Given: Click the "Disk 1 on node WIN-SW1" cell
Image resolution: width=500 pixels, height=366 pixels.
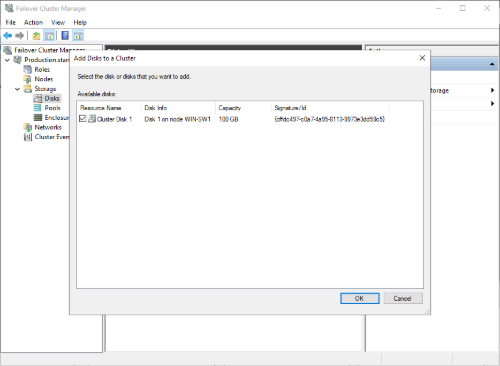Looking at the screenshot, I should click(x=177, y=119).
